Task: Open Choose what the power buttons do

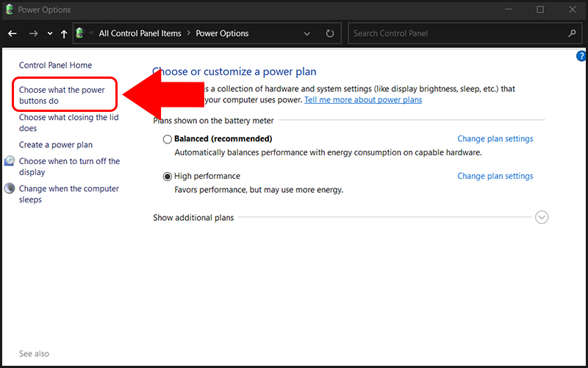Action: pos(62,96)
